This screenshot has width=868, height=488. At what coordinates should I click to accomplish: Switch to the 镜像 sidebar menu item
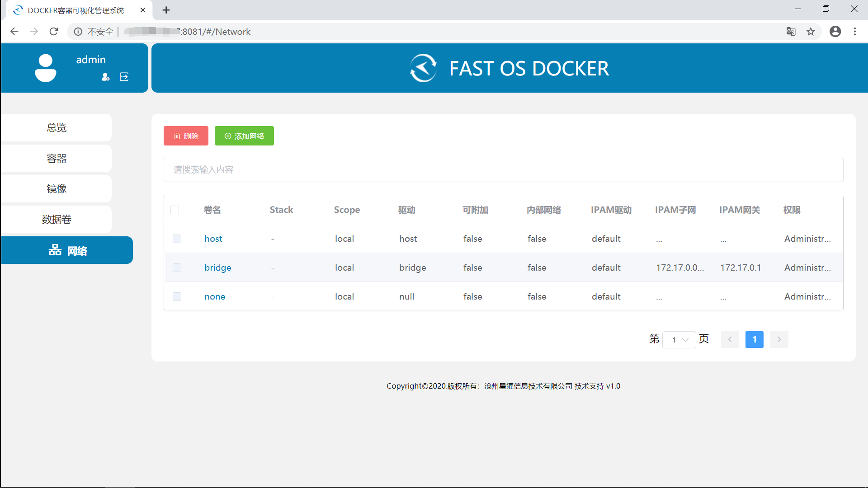[x=57, y=189]
